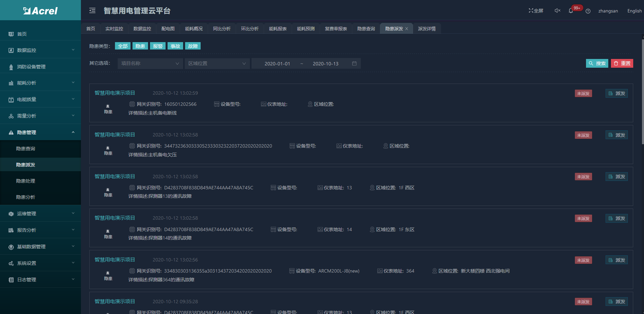Switch language to English
644x314 pixels.
pyautogui.click(x=635, y=11)
